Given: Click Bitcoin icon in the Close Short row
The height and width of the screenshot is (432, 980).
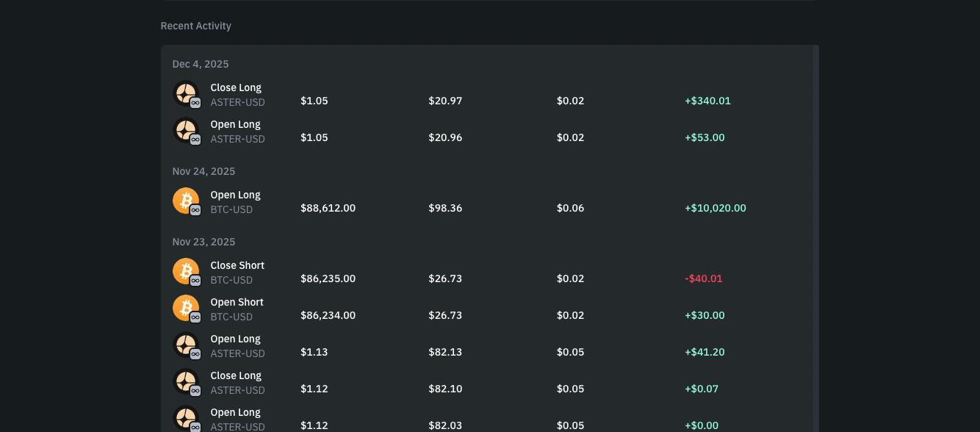Looking at the screenshot, I should tap(185, 271).
